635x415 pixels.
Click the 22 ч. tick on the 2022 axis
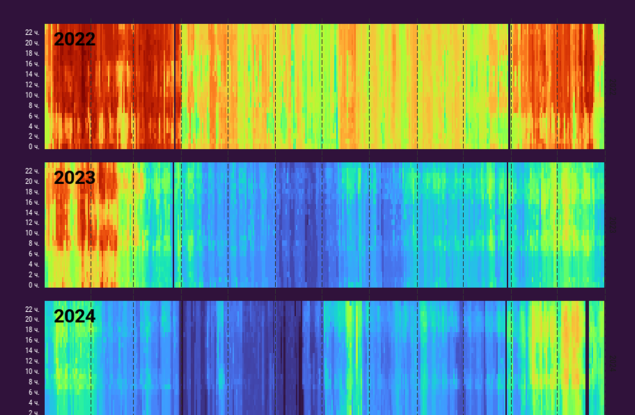[x=33, y=32]
